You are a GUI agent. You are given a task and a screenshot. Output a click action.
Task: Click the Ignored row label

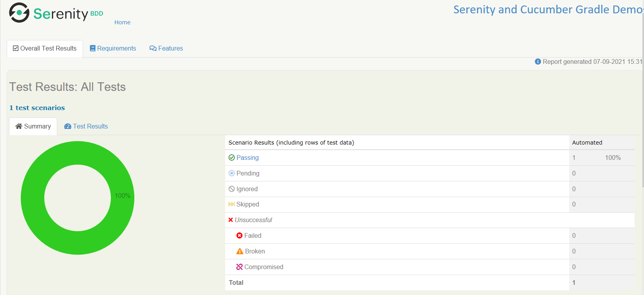(247, 189)
